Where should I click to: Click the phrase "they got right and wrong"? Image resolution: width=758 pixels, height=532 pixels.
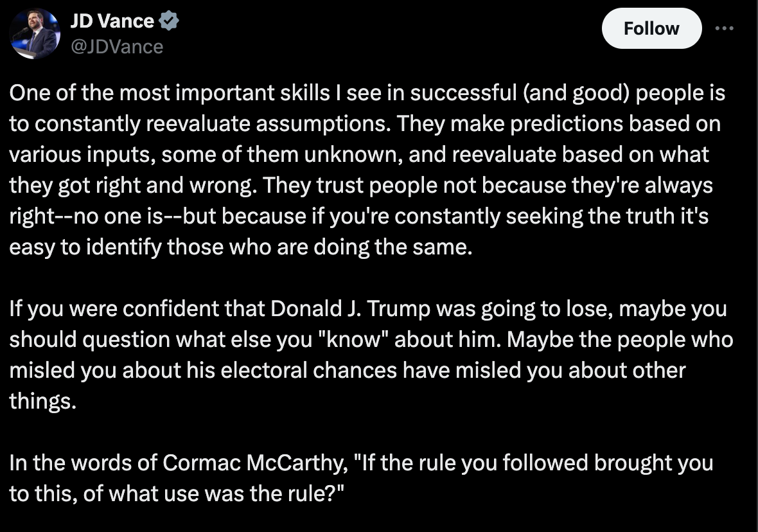132,186
